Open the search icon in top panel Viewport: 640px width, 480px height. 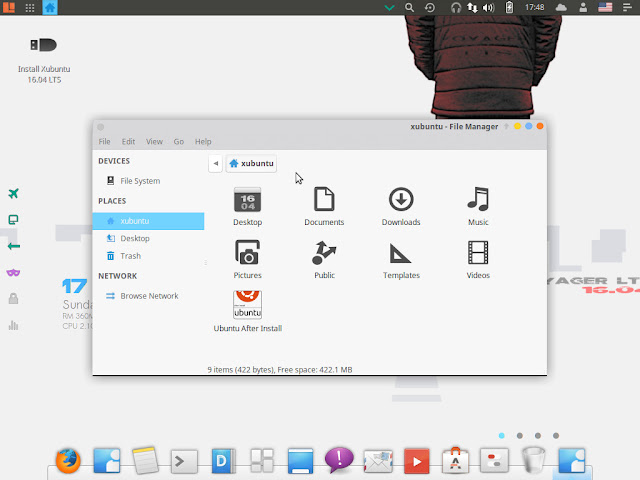pos(409,7)
